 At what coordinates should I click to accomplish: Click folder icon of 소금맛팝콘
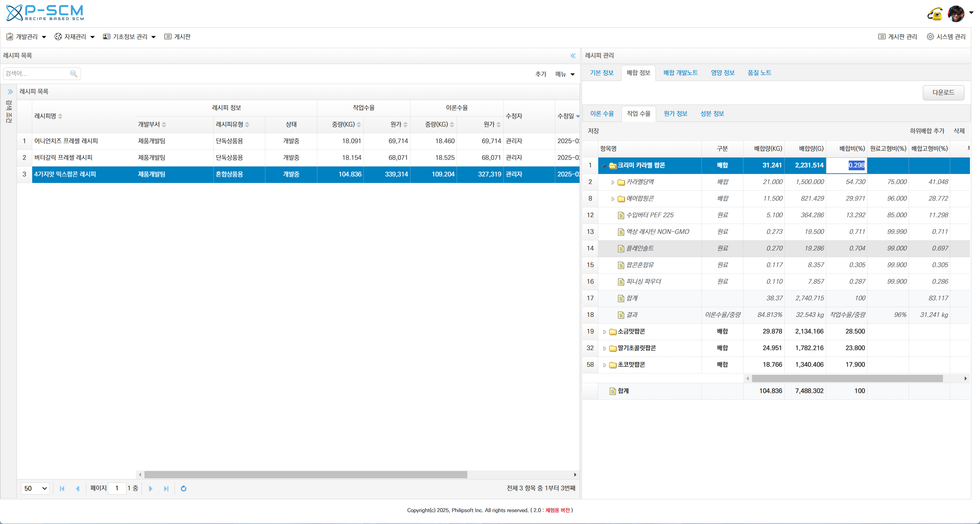point(612,332)
